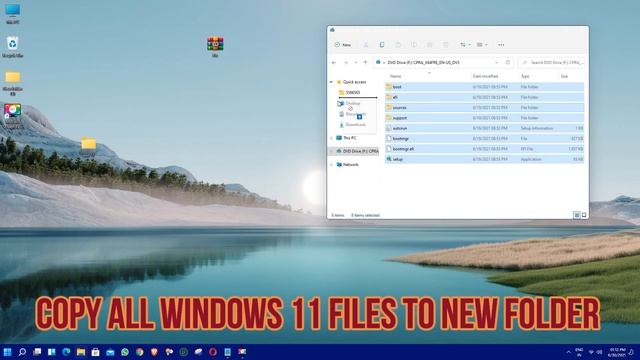Open Quick access in navigation pane

tap(351, 82)
